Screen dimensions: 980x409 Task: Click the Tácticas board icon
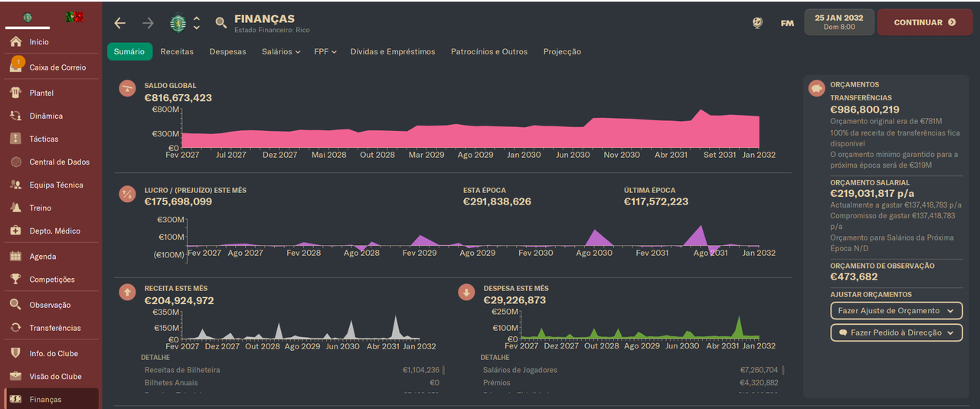tap(15, 139)
